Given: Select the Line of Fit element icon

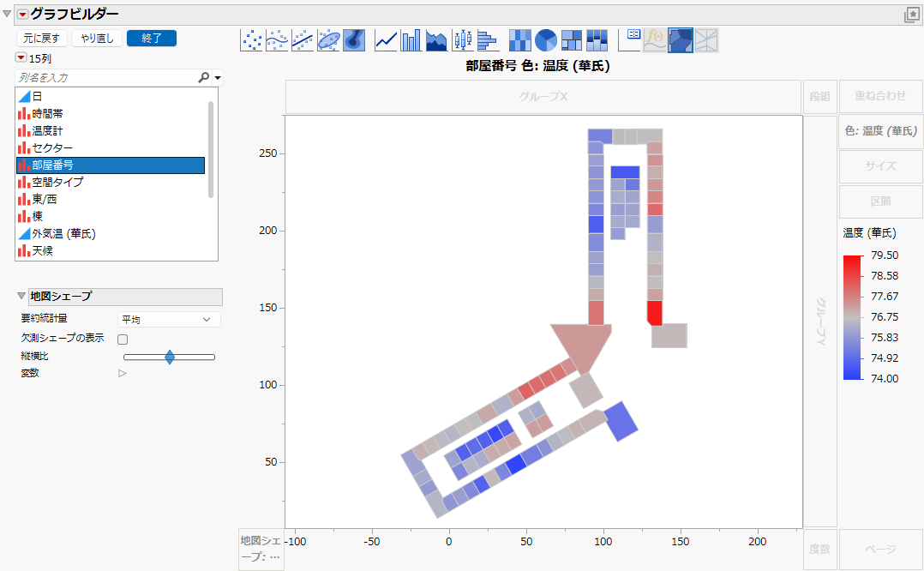Looking at the screenshot, I should coord(303,40).
